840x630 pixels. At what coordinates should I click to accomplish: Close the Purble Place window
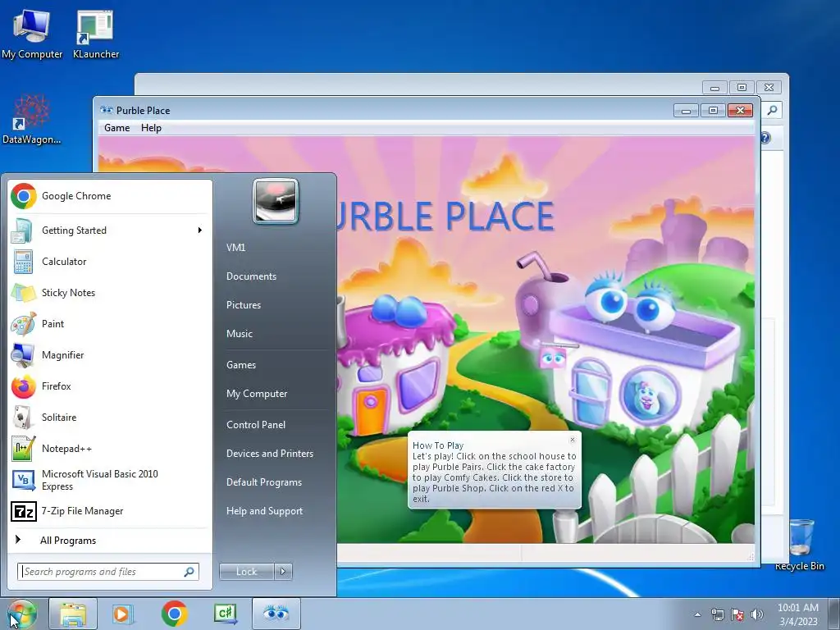pyautogui.click(x=741, y=111)
